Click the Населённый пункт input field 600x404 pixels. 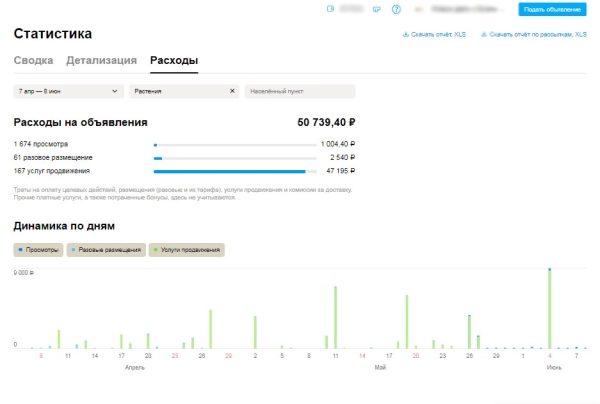click(x=299, y=91)
